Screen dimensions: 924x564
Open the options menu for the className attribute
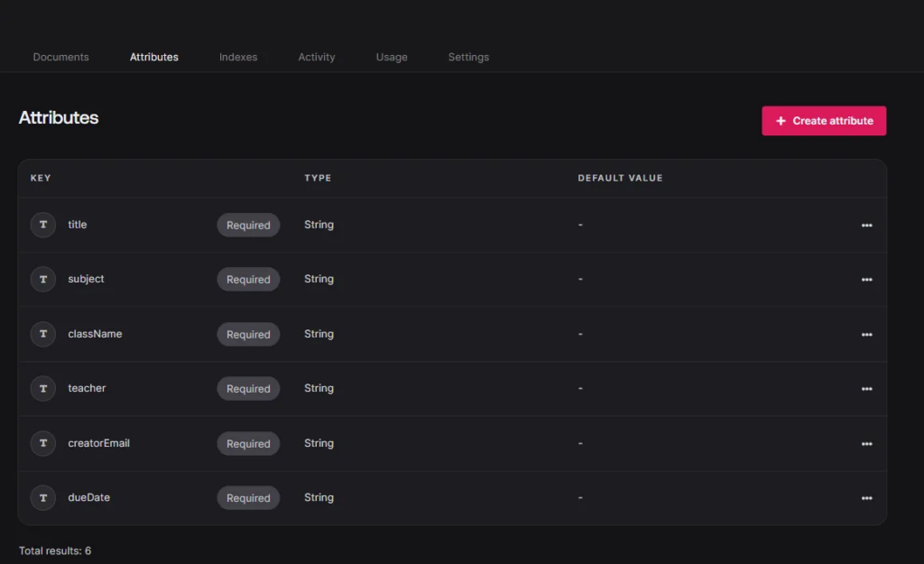coord(866,334)
